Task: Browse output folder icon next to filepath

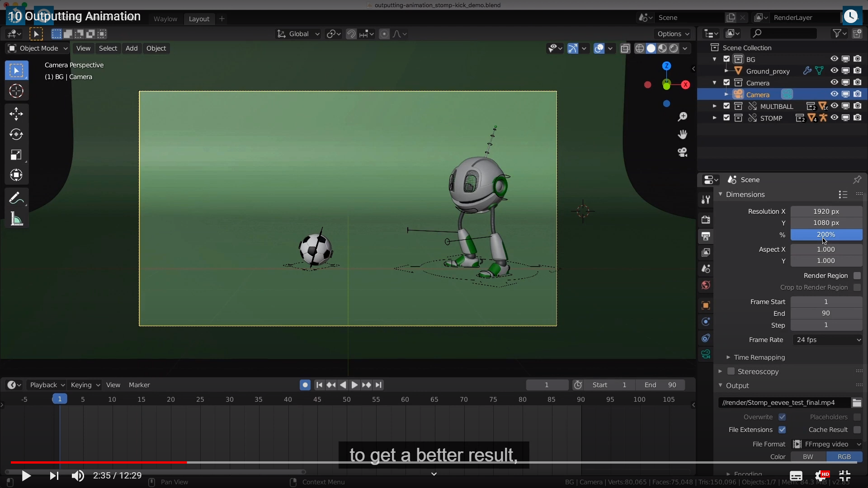Action: click(857, 403)
